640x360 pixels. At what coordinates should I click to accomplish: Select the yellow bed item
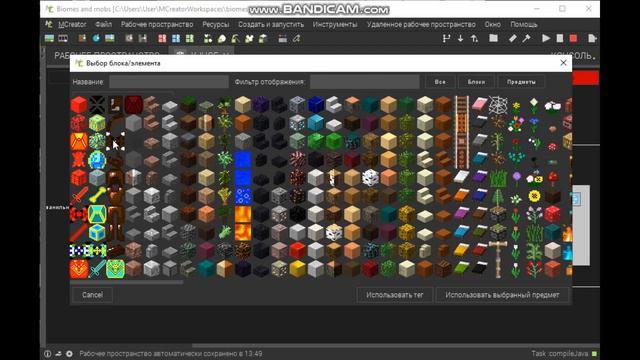pos(461,249)
